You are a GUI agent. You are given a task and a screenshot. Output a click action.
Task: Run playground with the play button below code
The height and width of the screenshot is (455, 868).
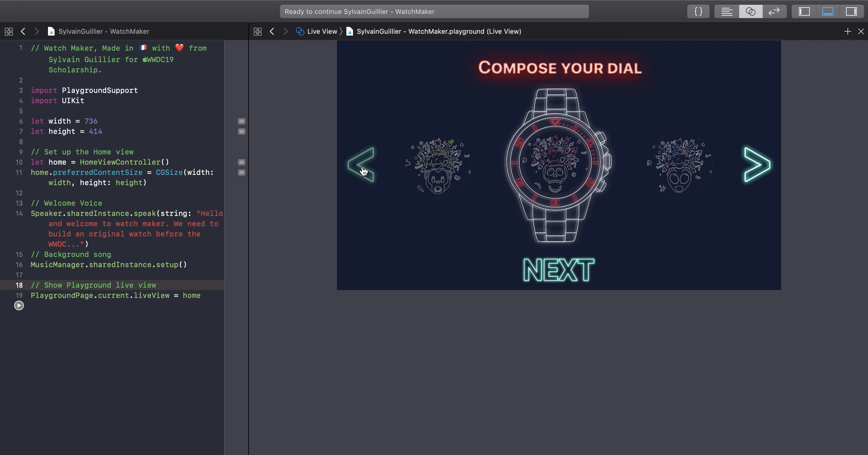19,305
